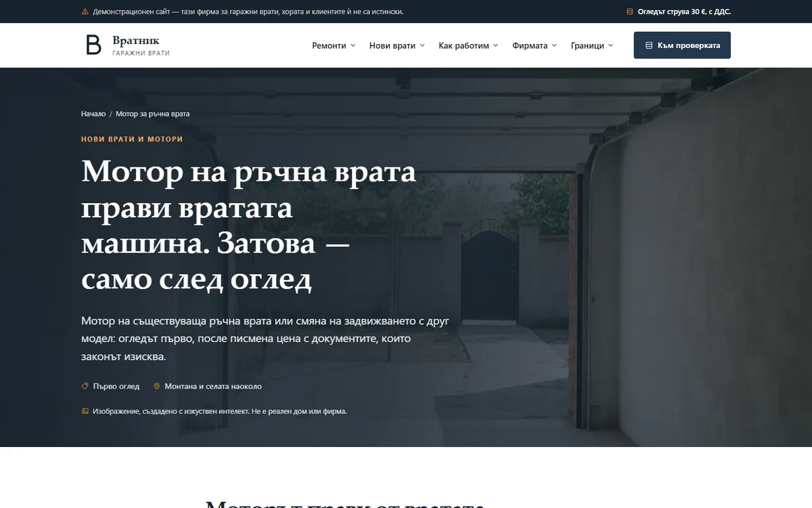Screen dimensions: 812x508
Task: Expand the Как работим chevron
Action: [495, 45]
